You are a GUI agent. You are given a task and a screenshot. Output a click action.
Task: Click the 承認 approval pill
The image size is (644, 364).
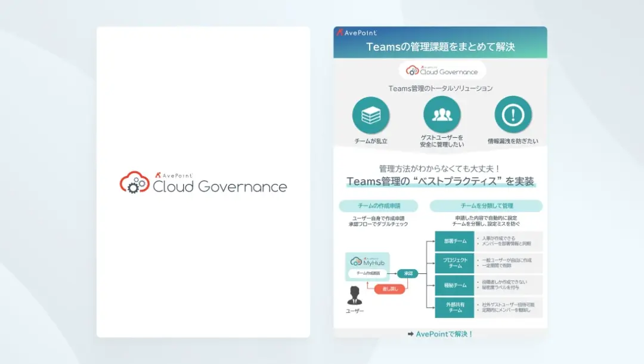(x=408, y=273)
